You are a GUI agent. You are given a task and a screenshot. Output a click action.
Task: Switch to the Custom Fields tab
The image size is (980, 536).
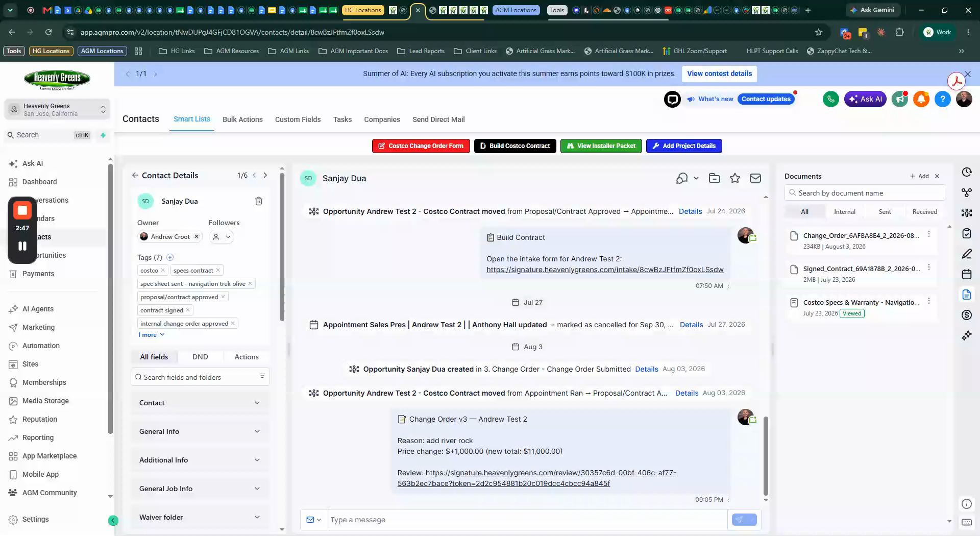(x=298, y=119)
